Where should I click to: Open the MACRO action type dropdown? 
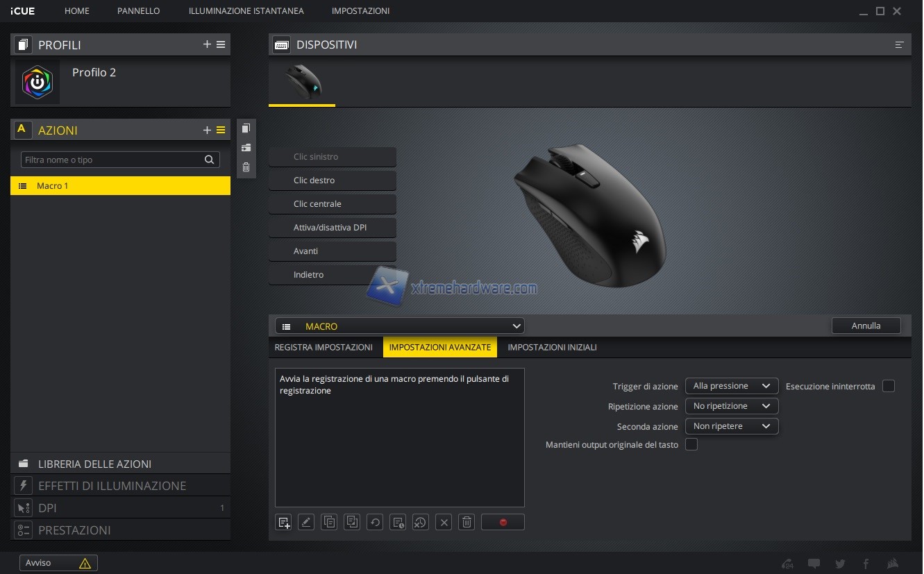point(400,326)
